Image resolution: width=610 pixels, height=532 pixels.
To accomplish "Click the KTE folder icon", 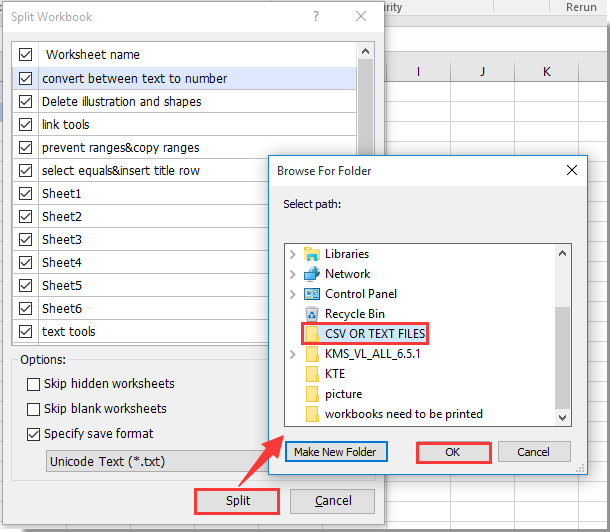I will 312,374.
